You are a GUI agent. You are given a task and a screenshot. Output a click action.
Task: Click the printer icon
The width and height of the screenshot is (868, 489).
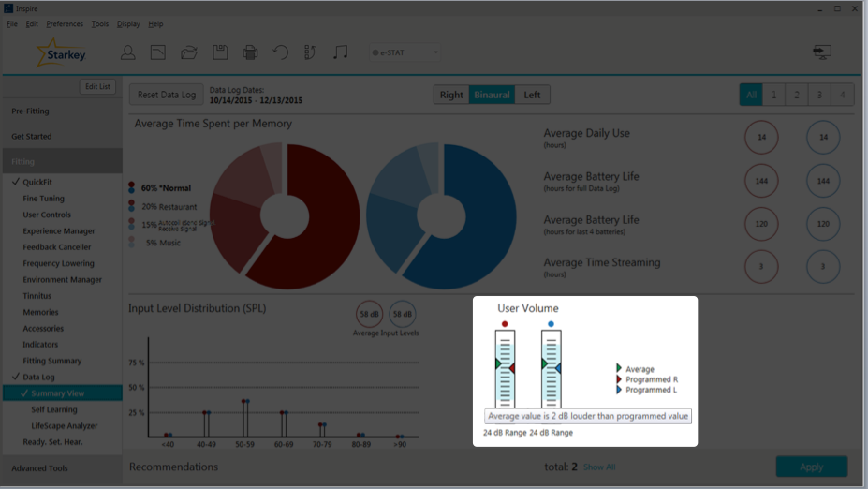point(250,52)
